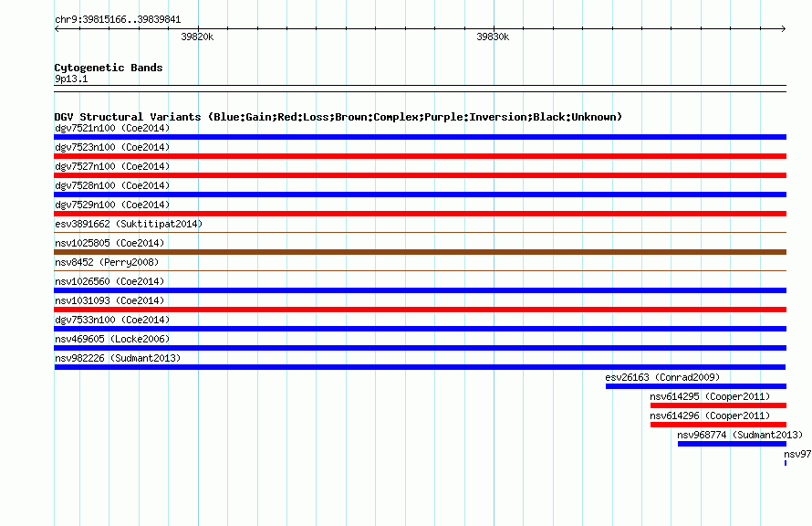Image resolution: width=812 pixels, height=526 pixels.
Task: Open the dgv7521n100 (Coe2014) variant label
Action: tap(112, 128)
